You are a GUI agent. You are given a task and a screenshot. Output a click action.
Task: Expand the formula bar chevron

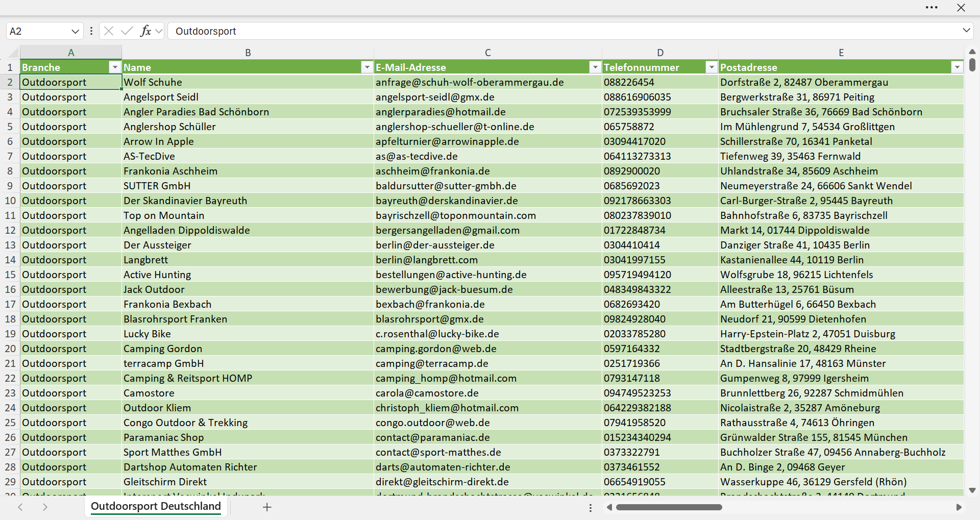[966, 31]
